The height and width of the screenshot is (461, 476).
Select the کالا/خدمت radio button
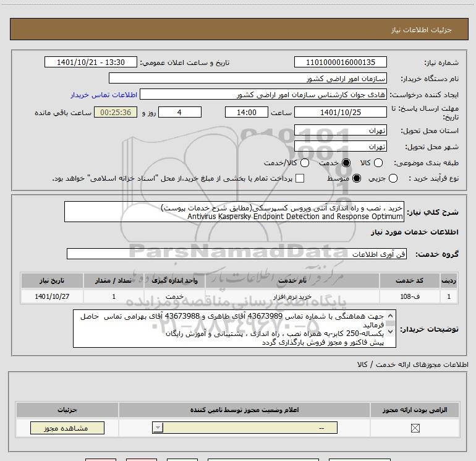tap(305, 163)
